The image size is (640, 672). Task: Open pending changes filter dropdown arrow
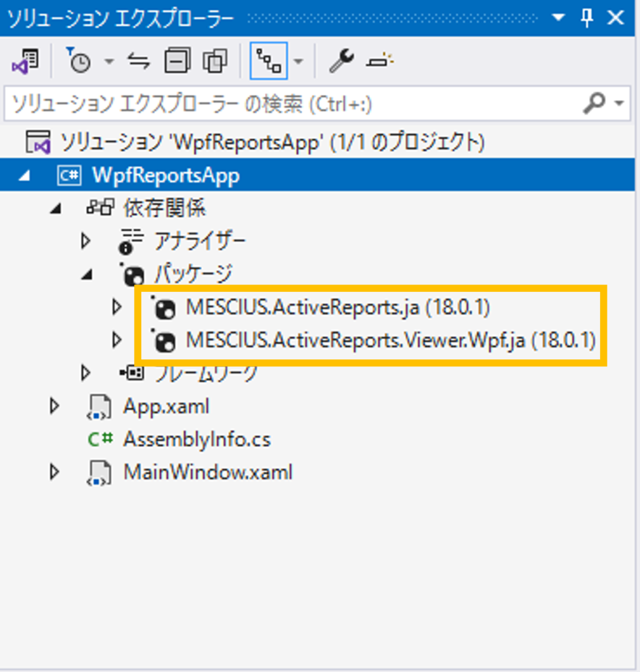(x=109, y=61)
